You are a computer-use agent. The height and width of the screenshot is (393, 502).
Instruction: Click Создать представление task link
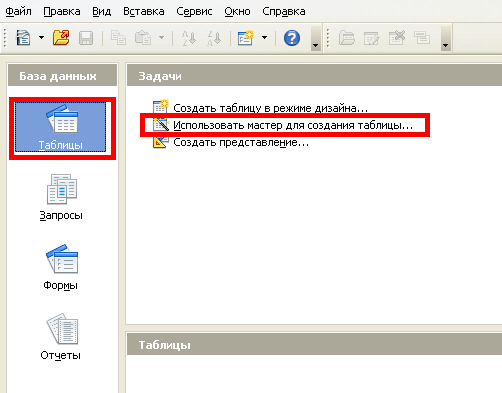pos(241,142)
